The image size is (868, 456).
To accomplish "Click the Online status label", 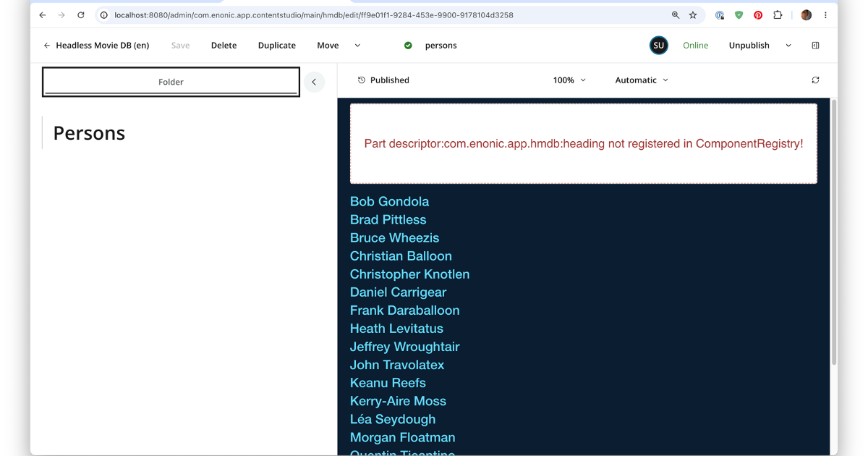I will click(696, 45).
